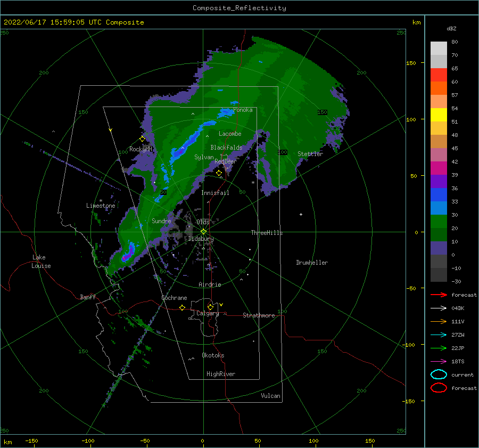The height and width of the screenshot is (448, 479).
Task: Click the yellow diamond marker above Calgary
Action: point(210,307)
